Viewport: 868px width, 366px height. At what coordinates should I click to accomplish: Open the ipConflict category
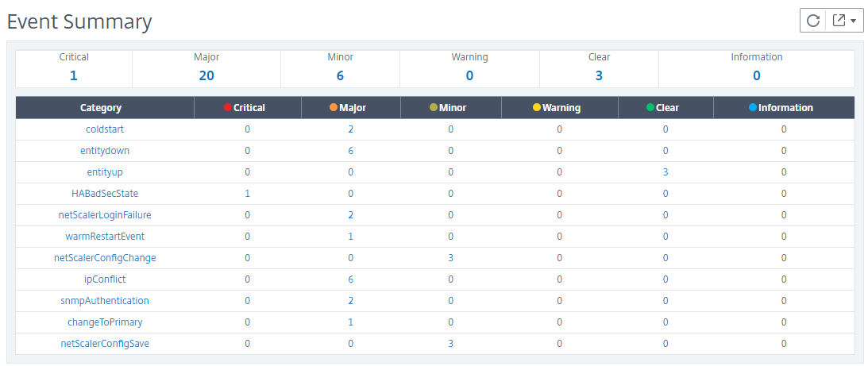(105, 279)
